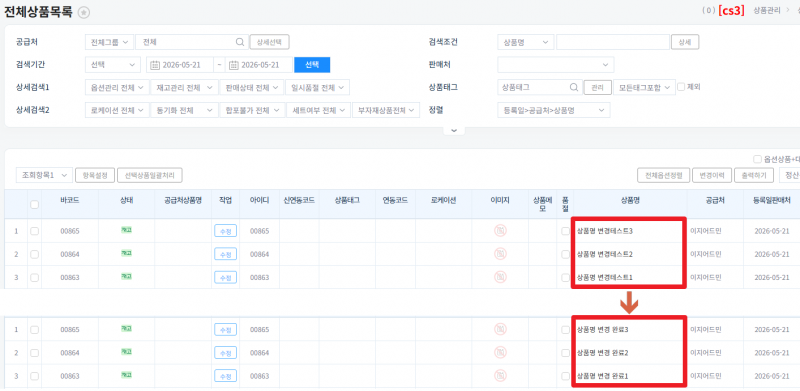Click the magnifier icon in the 공급처 field

[240, 42]
